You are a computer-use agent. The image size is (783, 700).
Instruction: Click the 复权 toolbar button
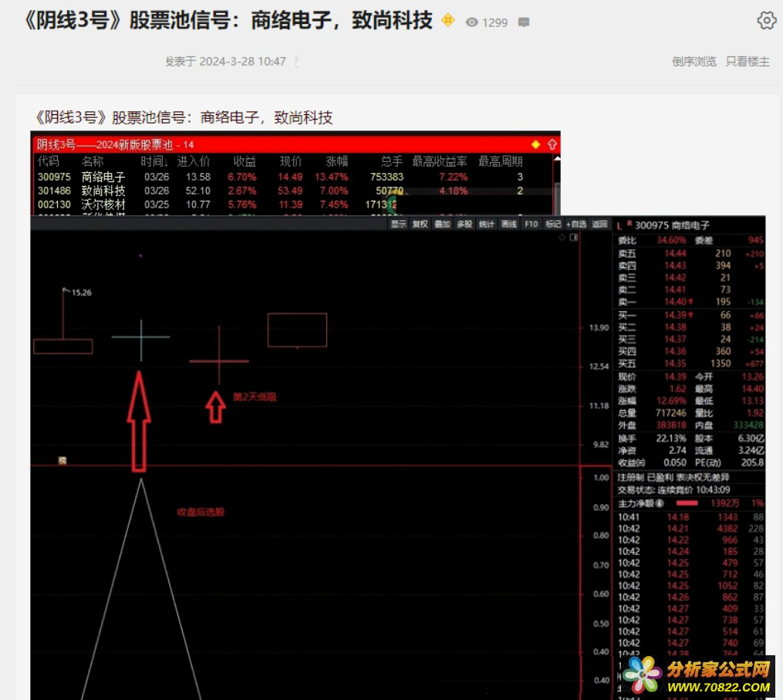point(420,224)
